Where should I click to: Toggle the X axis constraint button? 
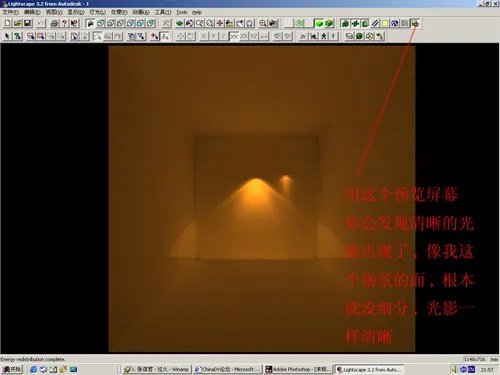[204, 36]
